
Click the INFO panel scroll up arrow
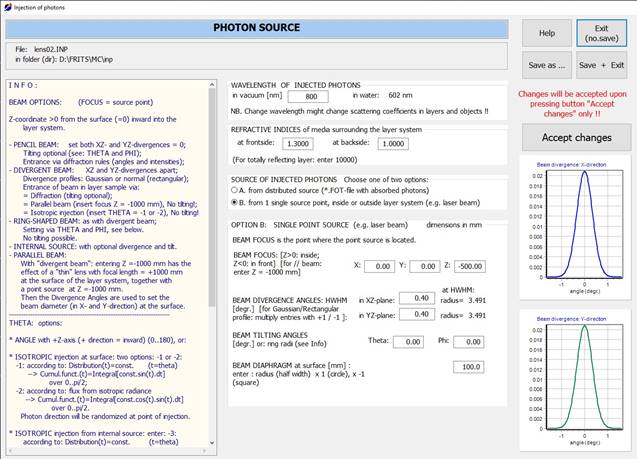pos(212,84)
